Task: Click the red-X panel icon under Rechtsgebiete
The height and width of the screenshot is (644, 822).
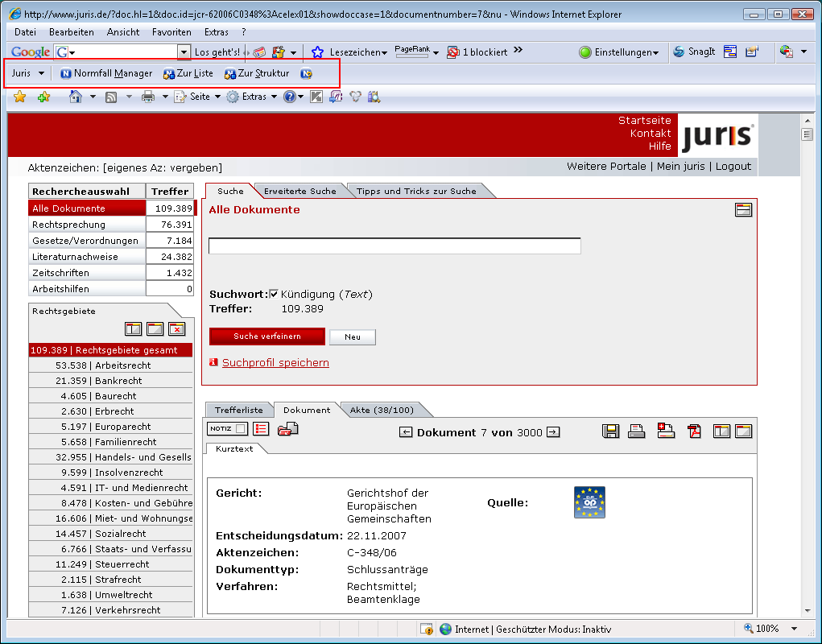Action: click(177, 328)
